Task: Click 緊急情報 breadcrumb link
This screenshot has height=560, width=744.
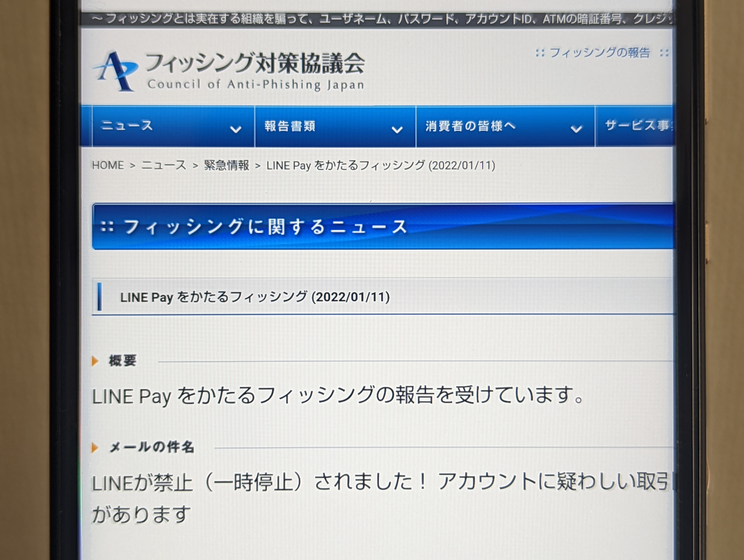Action: 227,165
